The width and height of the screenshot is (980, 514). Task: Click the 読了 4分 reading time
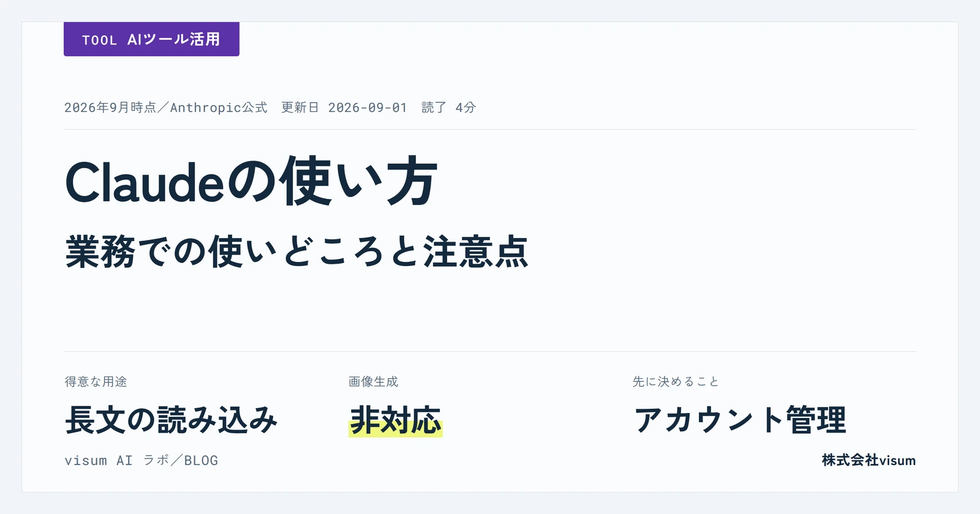click(x=449, y=108)
